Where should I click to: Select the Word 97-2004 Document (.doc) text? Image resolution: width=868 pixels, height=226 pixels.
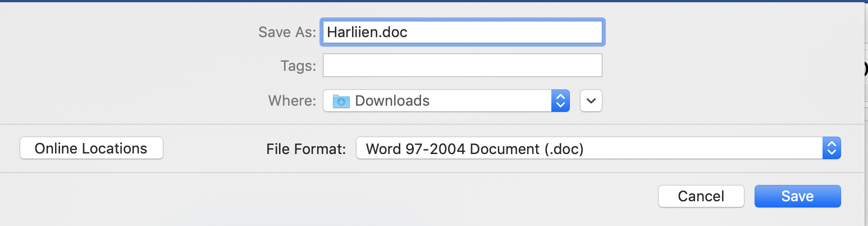(x=475, y=149)
